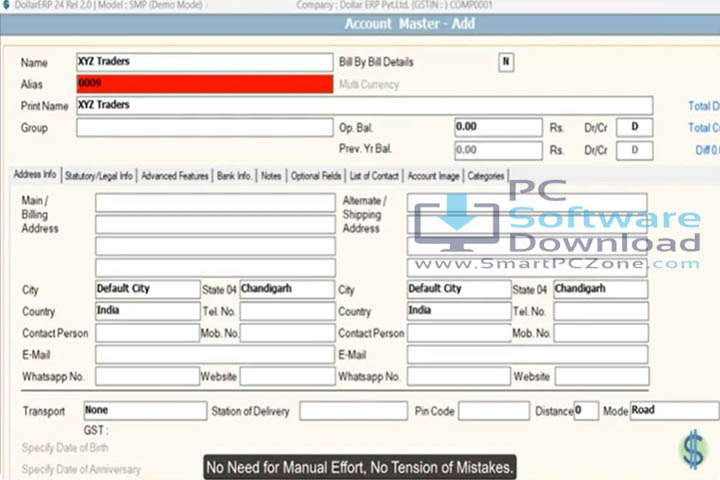Open the List of Contact tab
Screen dimensions: 720x480
pos(374,176)
